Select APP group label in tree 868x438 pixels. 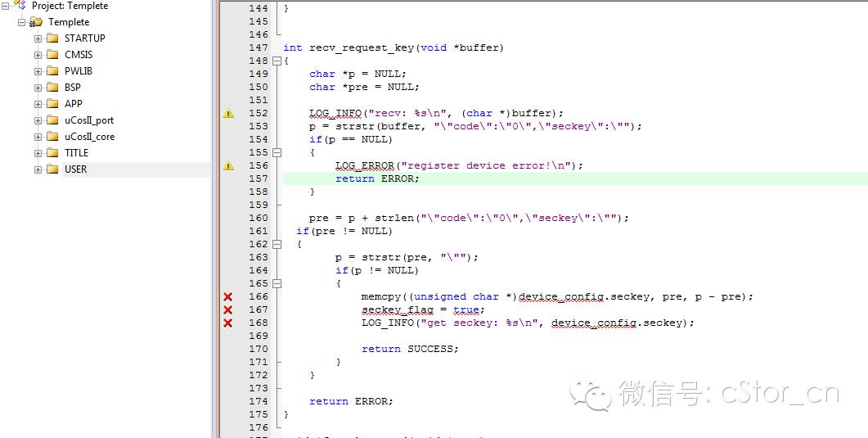click(73, 103)
